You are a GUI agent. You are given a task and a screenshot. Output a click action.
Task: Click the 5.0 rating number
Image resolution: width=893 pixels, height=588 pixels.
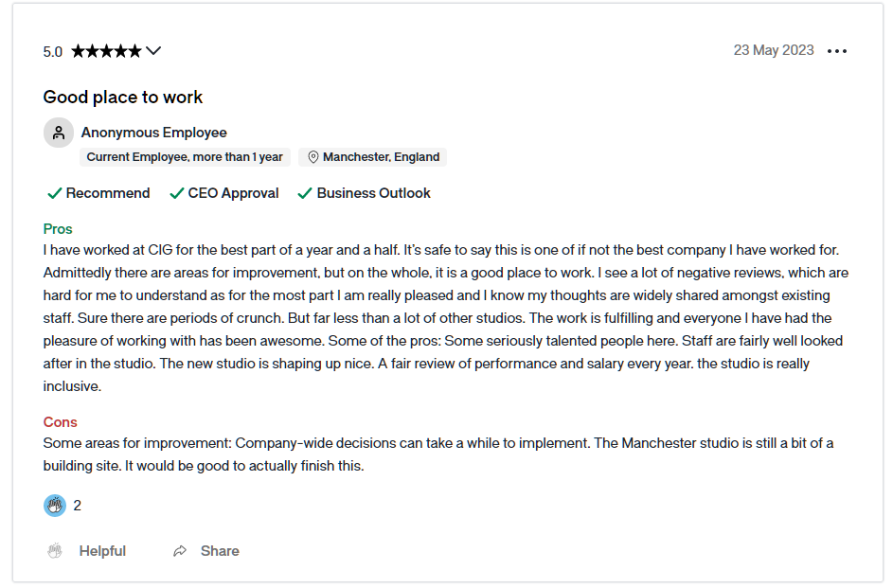[x=52, y=52]
